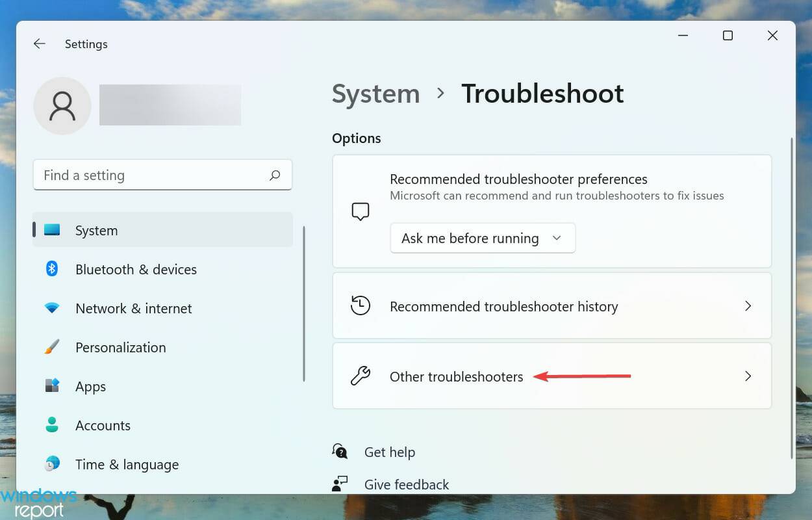Click the Other troubleshooters wrench icon
The width and height of the screenshot is (812, 520).
361,376
